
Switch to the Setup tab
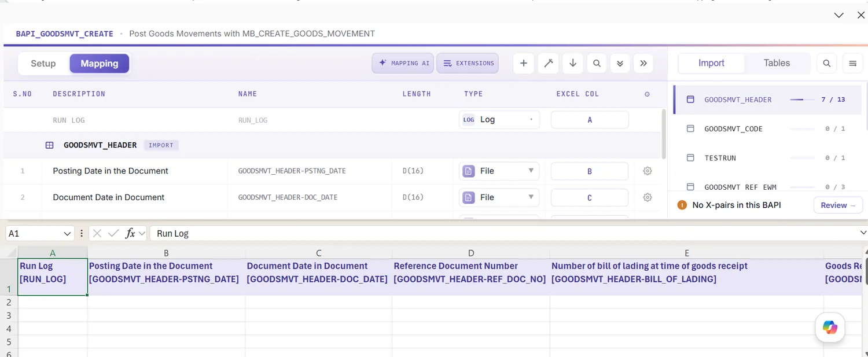43,64
